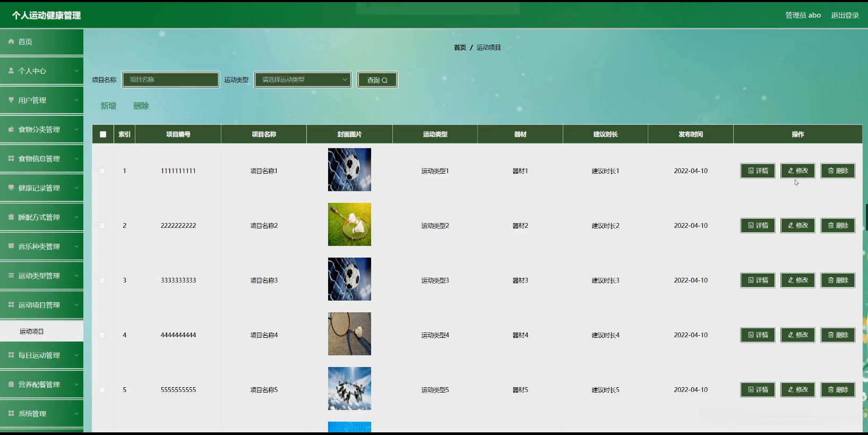Tick the checkbox for row 项目名称1
Viewport: 868px width, 435px height.
coord(102,171)
